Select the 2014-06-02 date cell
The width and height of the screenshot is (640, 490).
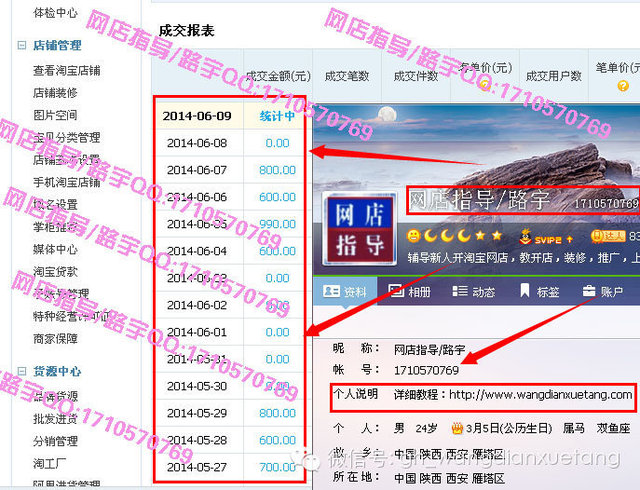tap(197, 305)
